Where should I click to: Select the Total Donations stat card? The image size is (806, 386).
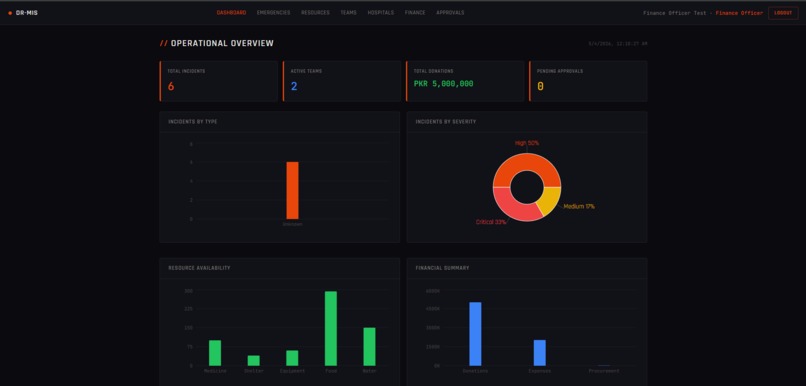pyautogui.click(x=465, y=81)
